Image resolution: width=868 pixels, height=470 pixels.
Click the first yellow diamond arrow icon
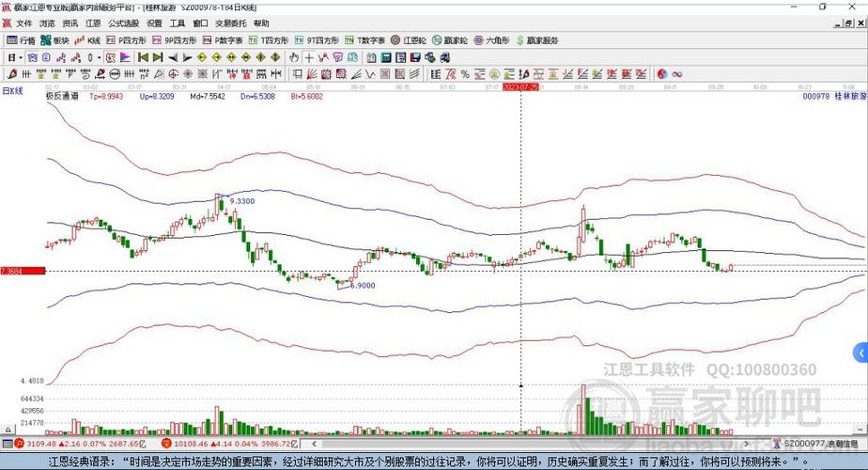(x=202, y=57)
